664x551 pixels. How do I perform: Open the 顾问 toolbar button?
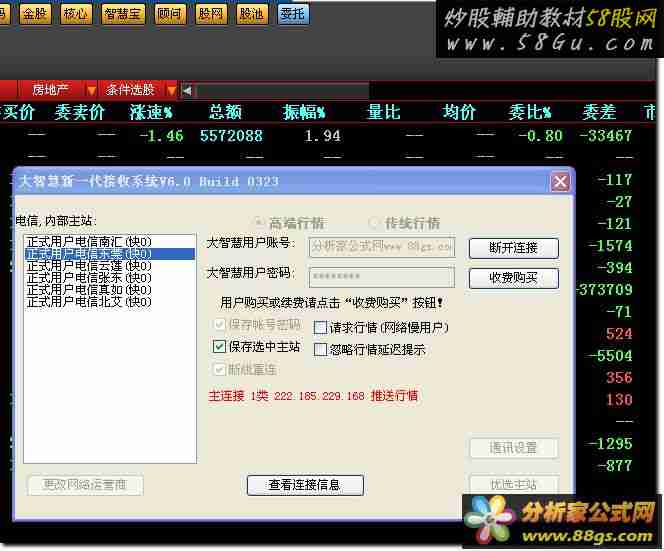tap(169, 14)
